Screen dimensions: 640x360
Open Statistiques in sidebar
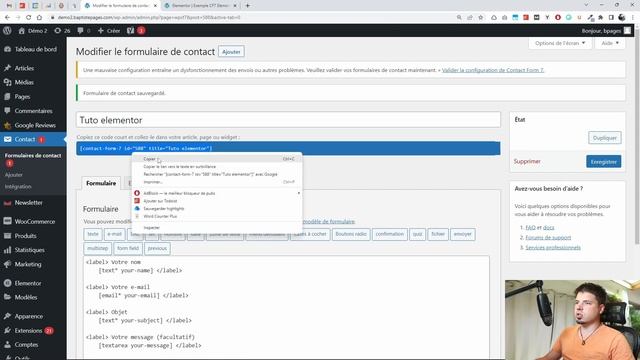point(29,250)
